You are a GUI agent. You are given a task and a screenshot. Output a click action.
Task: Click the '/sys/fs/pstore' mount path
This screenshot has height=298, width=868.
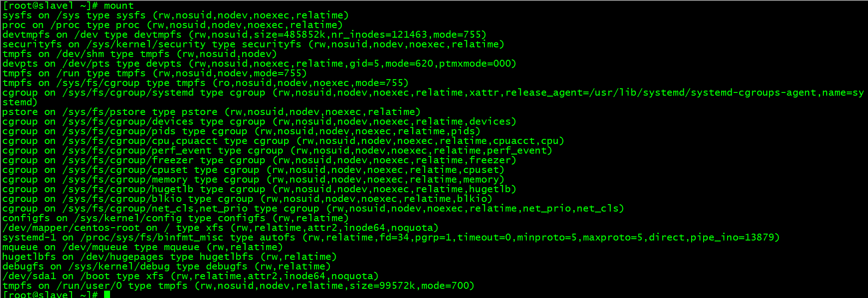104,112
